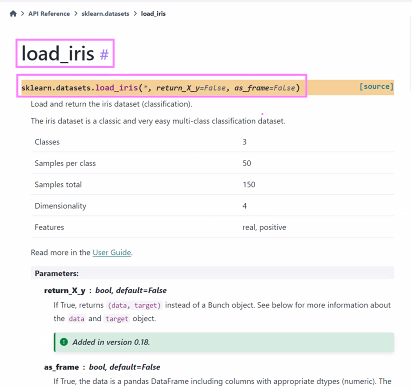Click 'Load and return the iris dataset' sentence
The width and height of the screenshot is (412, 389).
111,104
